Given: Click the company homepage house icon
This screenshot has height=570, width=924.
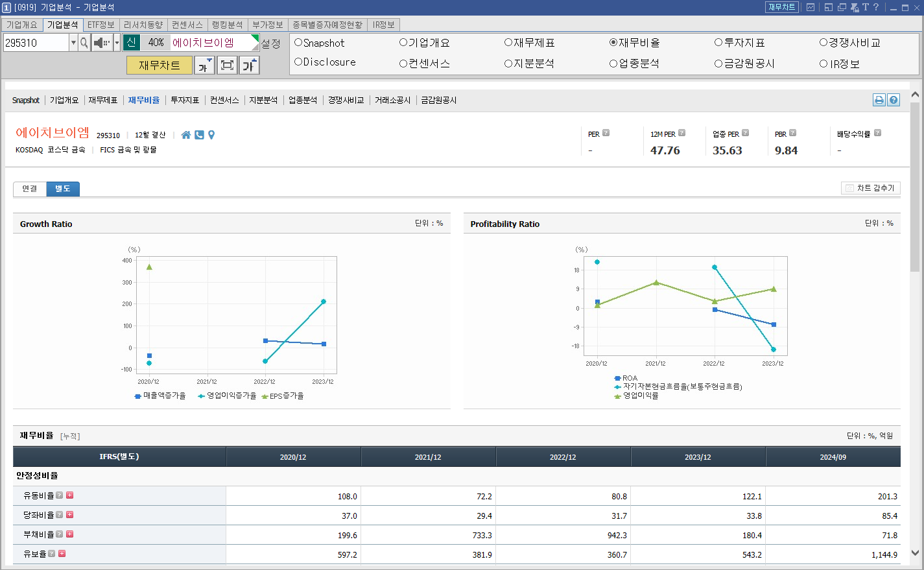Looking at the screenshot, I should (186, 135).
